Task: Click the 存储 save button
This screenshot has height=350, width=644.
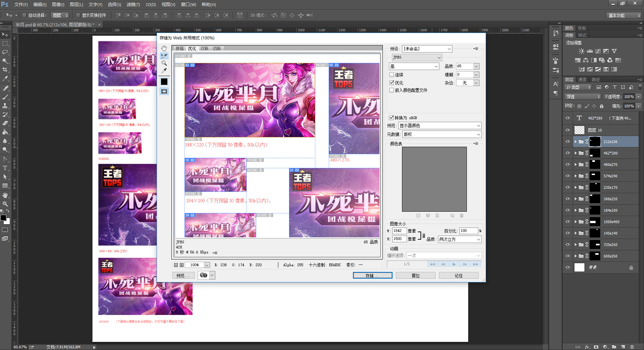Action: point(372,275)
